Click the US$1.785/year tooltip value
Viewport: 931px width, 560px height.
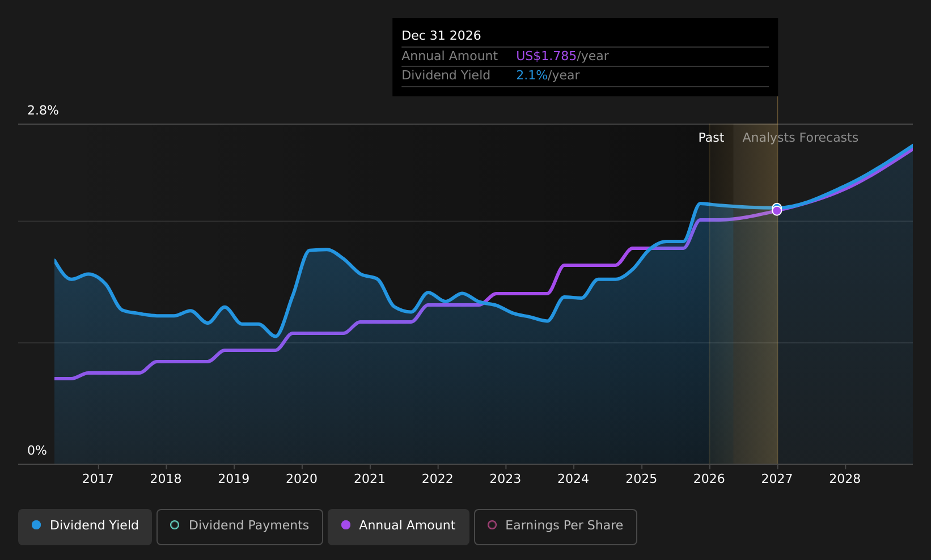[x=562, y=56]
